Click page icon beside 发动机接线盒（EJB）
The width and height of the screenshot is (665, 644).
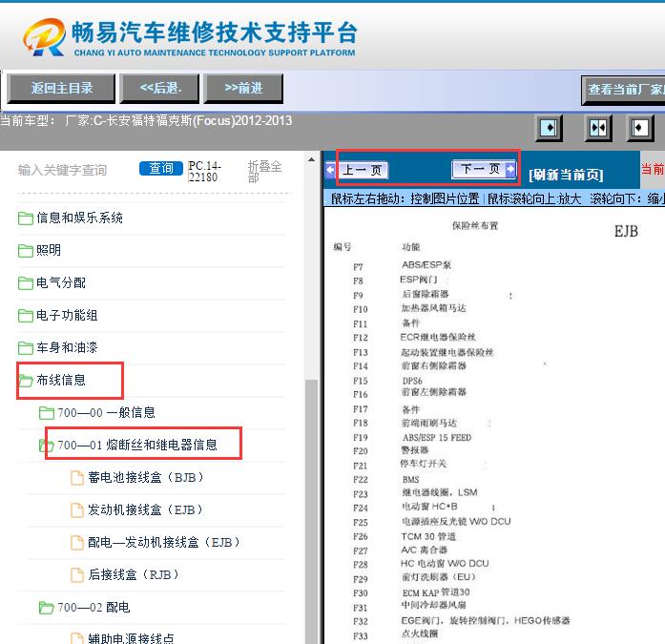pyautogui.click(x=76, y=510)
